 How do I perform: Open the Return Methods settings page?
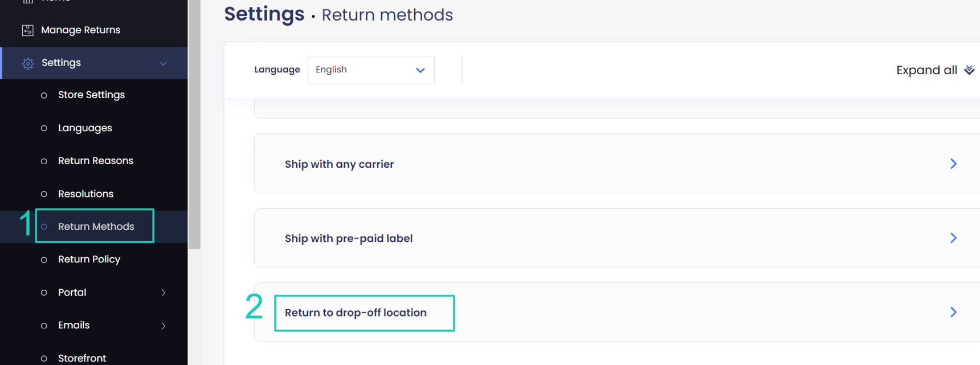tap(96, 226)
